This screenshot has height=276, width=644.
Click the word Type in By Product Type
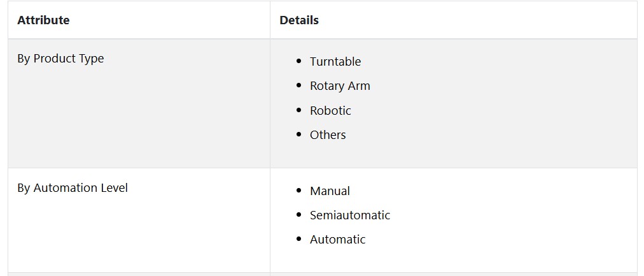(x=92, y=59)
